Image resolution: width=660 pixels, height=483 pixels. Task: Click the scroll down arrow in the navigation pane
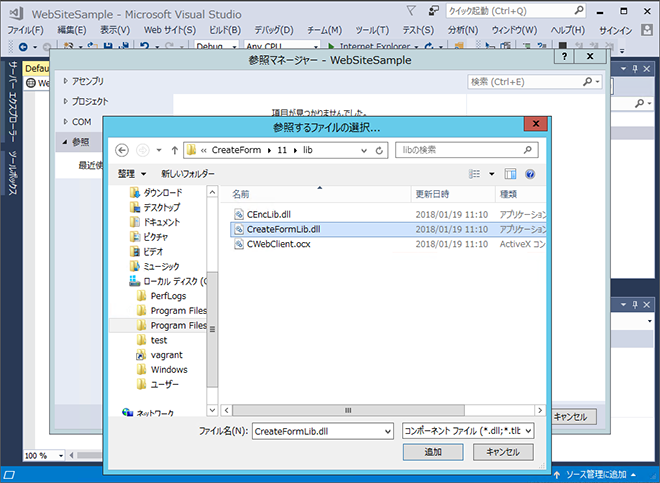coord(212,410)
